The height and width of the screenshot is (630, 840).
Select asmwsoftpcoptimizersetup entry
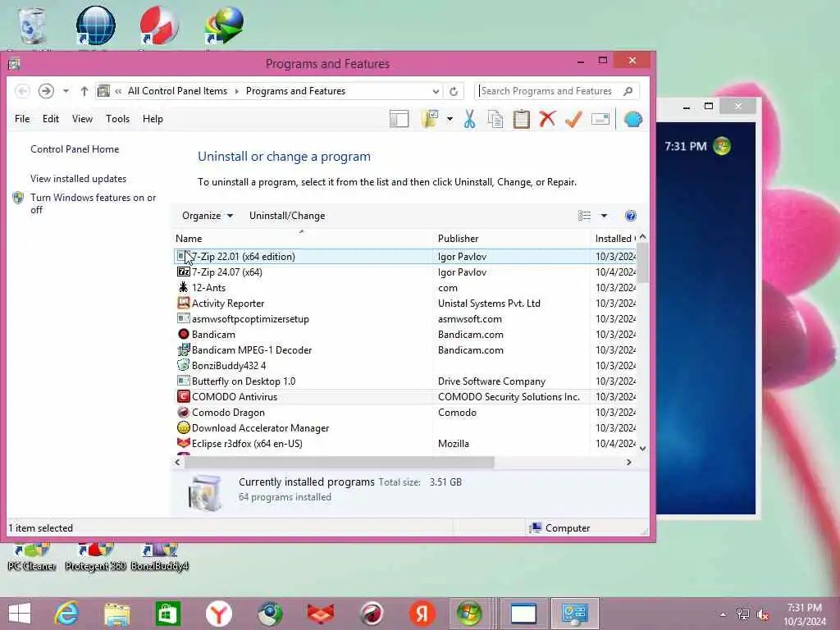pyautogui.click(x=405, y=319)
